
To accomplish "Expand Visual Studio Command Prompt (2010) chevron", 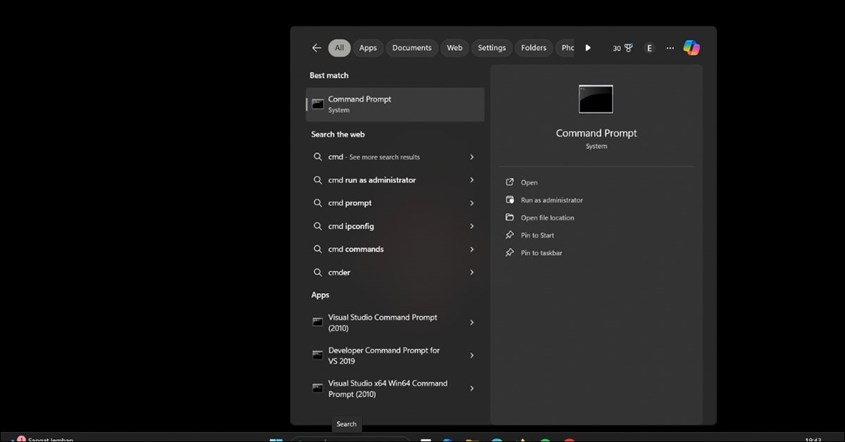I will [472, 322].
